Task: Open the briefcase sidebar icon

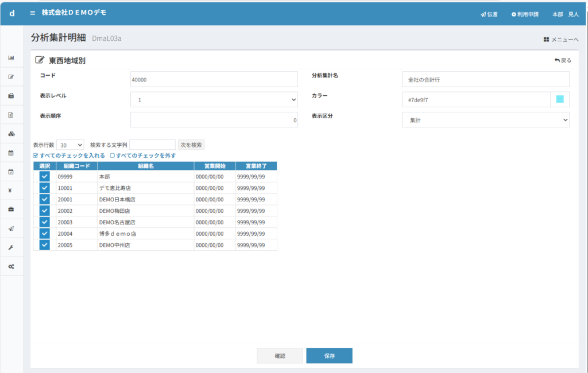Action: click(11, 209)
